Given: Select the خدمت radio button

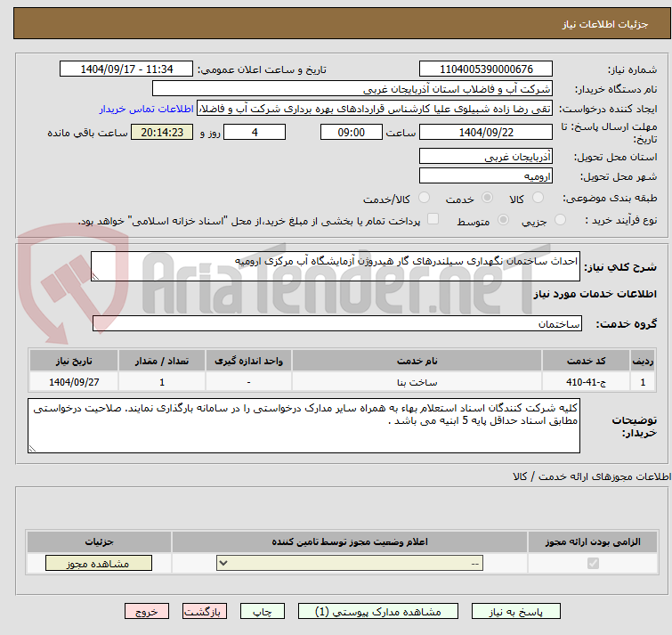Looking at the screenshot, I should click(487, 198).
